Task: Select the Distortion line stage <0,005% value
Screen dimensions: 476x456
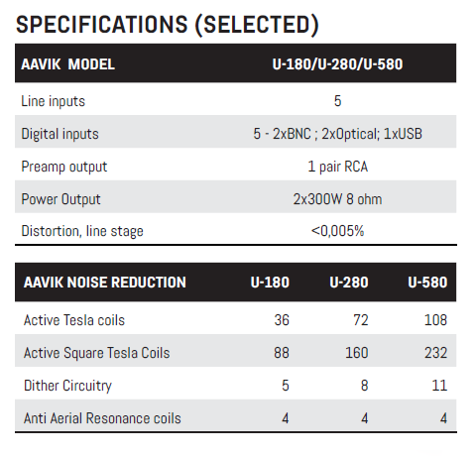Action: 337,231
